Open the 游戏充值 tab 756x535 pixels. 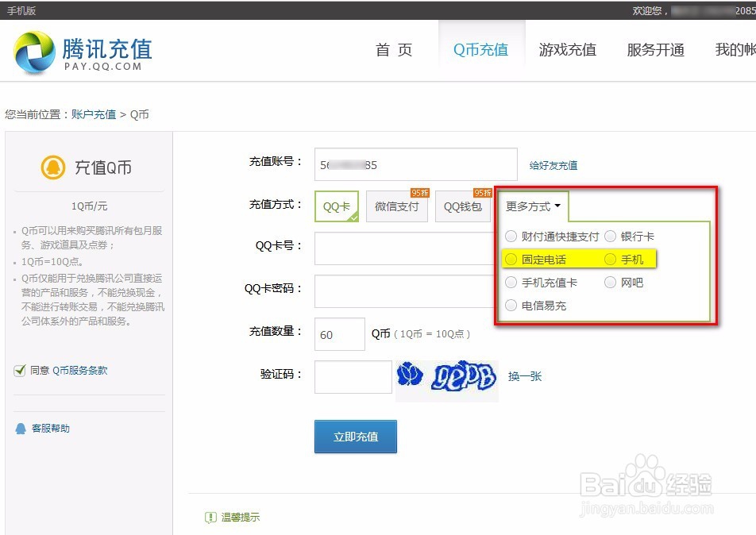(568, 50)
